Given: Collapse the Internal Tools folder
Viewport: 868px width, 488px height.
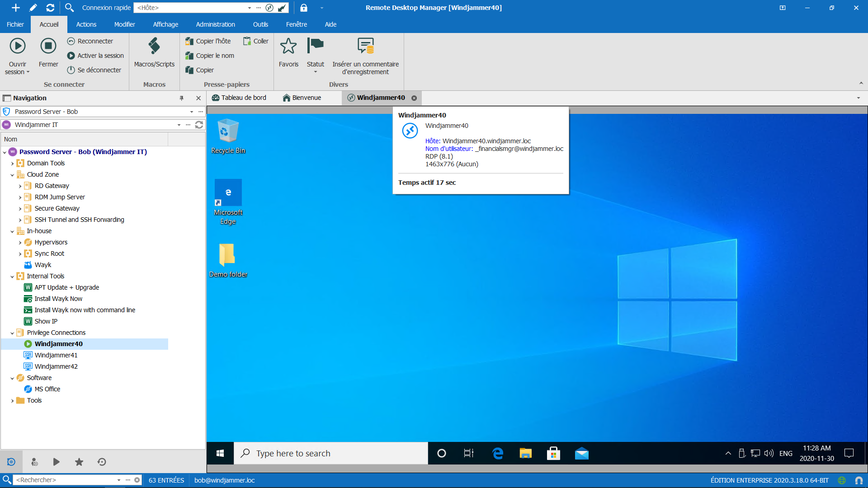Looking at the screenshot, I should click(x=12, y=277).
